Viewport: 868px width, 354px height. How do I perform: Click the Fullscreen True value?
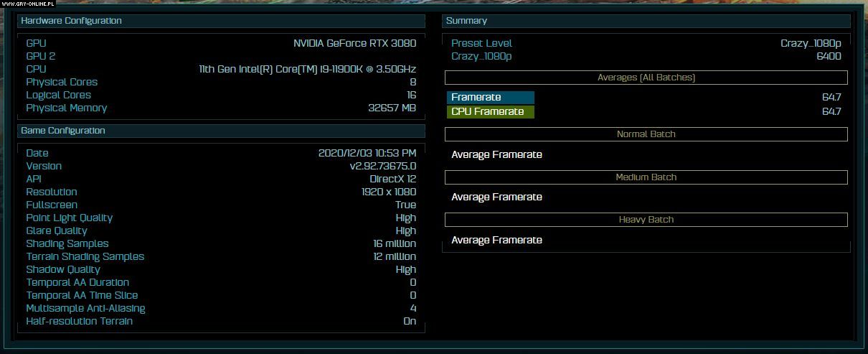point(405,205)
